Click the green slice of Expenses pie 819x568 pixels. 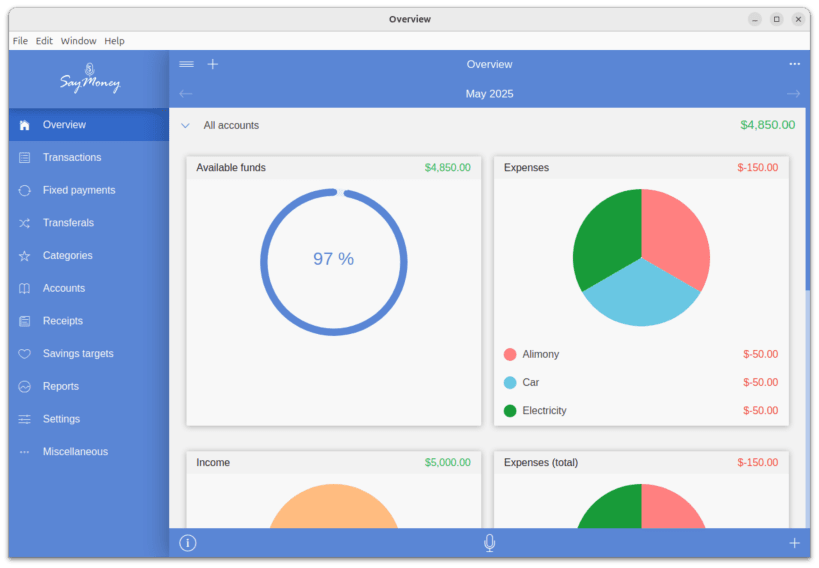point(606,238)
